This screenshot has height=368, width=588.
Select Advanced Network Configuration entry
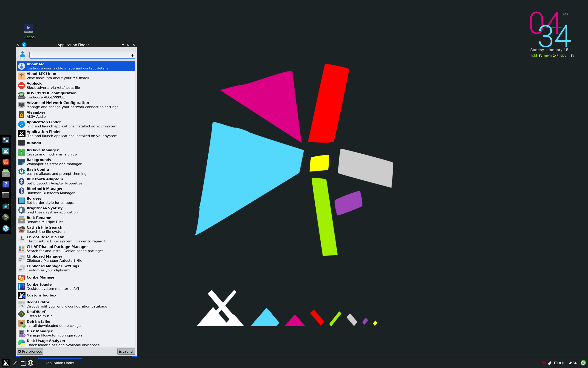pos(76,105)
